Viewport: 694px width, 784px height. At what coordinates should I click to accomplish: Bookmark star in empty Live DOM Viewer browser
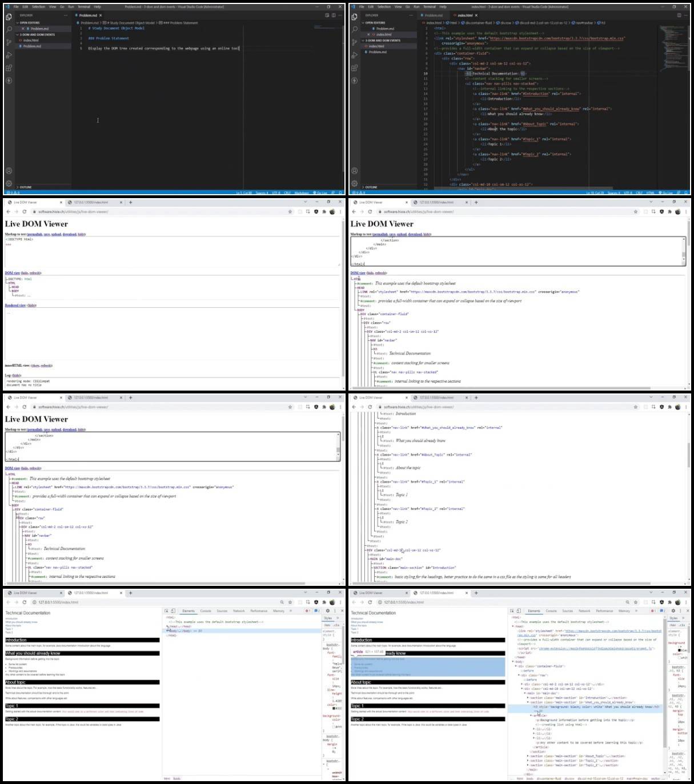[x=290, y=212]
